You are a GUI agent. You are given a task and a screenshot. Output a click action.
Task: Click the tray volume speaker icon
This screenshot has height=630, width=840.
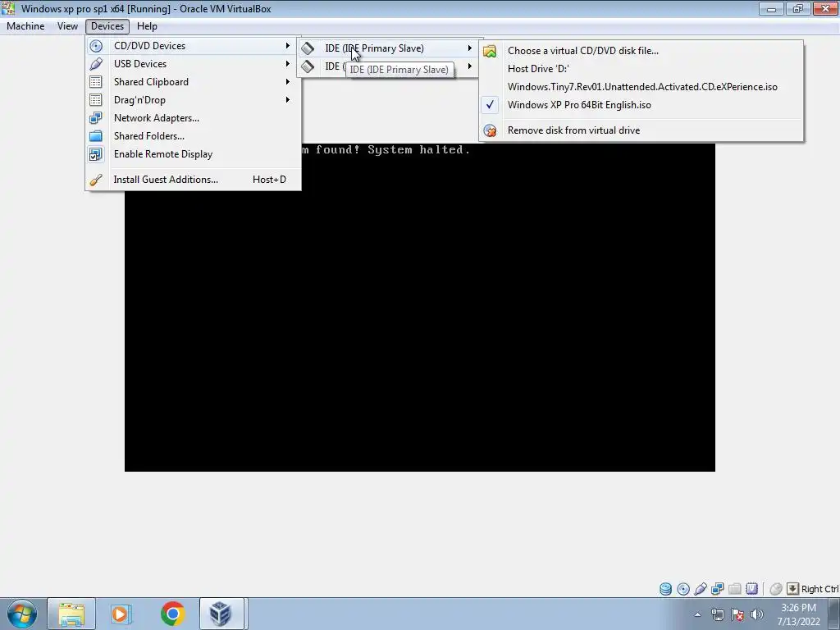coord(757,614)
